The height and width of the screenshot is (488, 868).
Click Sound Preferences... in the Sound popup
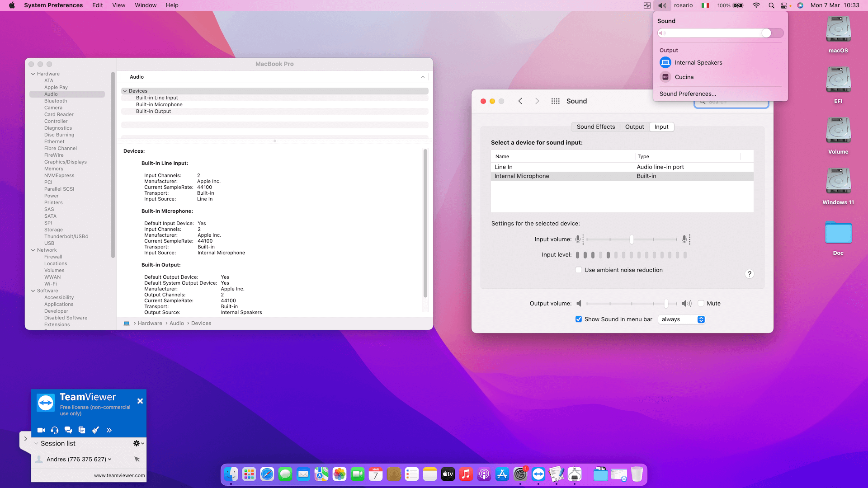pos(688,94)
